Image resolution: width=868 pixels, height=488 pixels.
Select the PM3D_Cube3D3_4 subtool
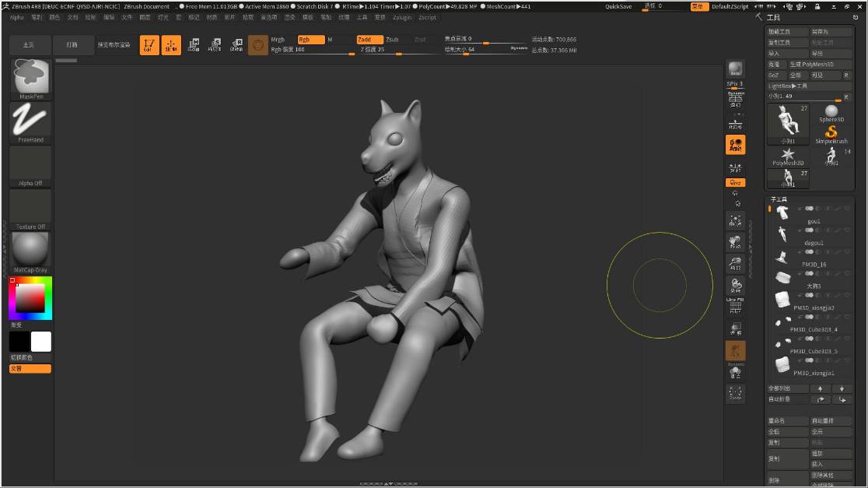(811, 322)
